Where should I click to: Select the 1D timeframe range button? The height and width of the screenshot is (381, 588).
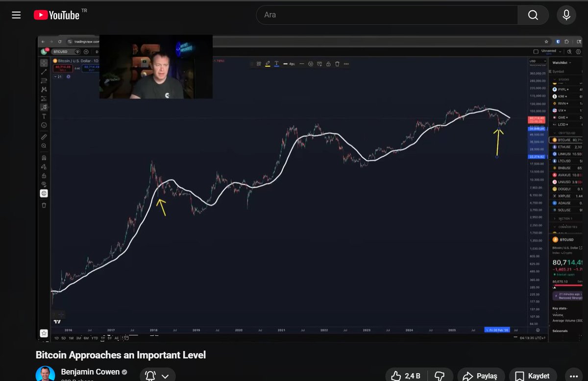tap(56, 338)
